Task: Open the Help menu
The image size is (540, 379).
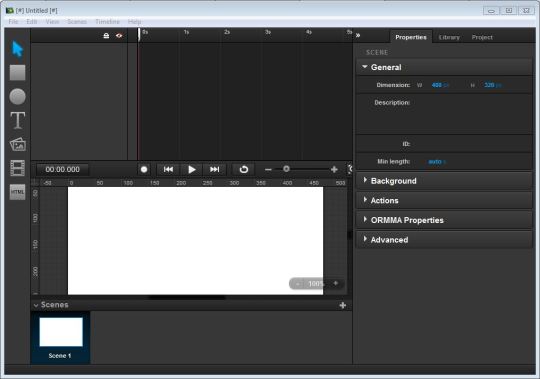Action: click(134, 22)
